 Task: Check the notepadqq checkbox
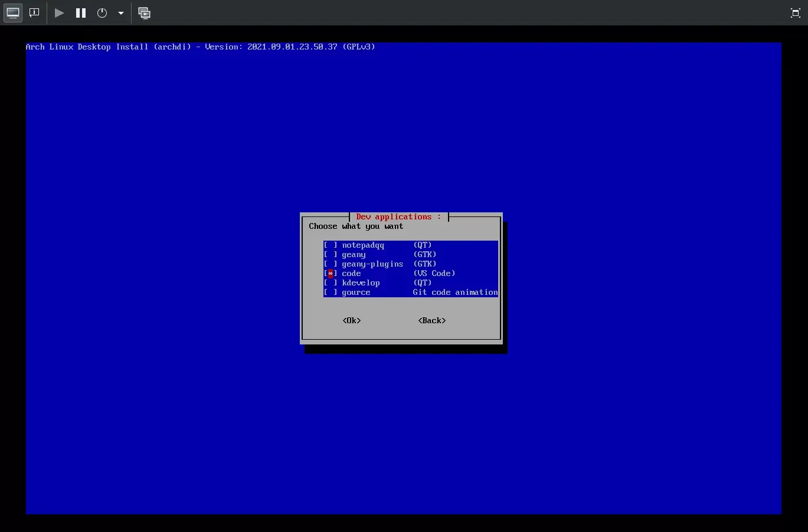331,245
